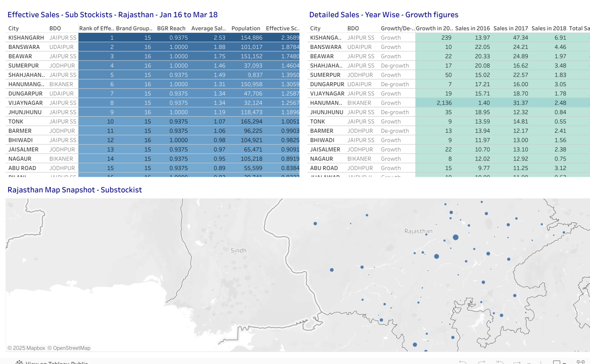This screenshot has width=590, height=364.
Task: Open fullscreen icon at bottom right corner
Action: point(580,362)
